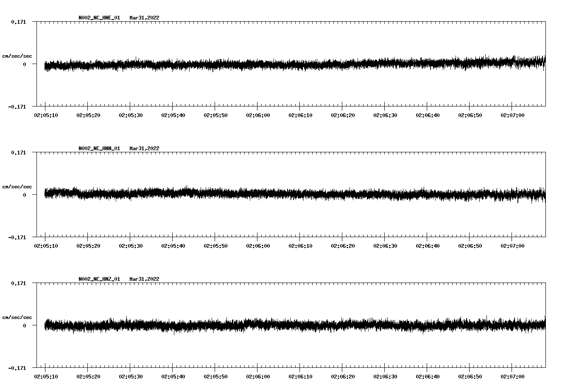Click the 02:05:30 time label under HNN plot
This screenshot has width=576, height=392.
point(131,246)
